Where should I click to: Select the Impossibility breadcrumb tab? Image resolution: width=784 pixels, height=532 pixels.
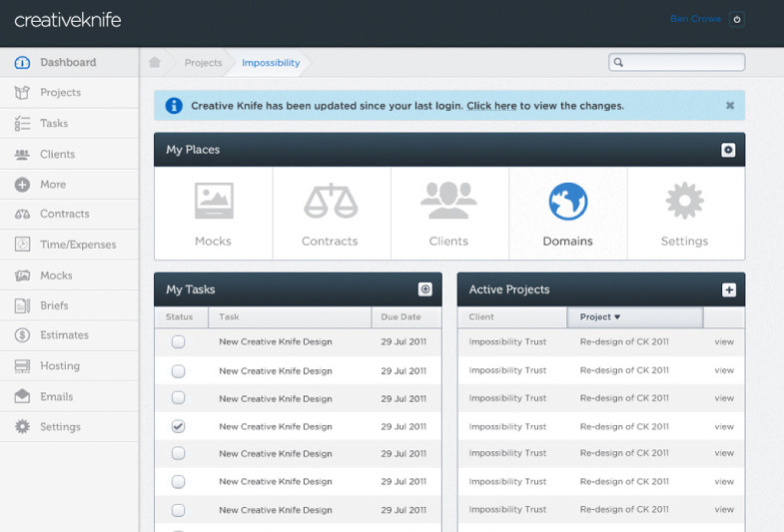[x=271, y=63]
